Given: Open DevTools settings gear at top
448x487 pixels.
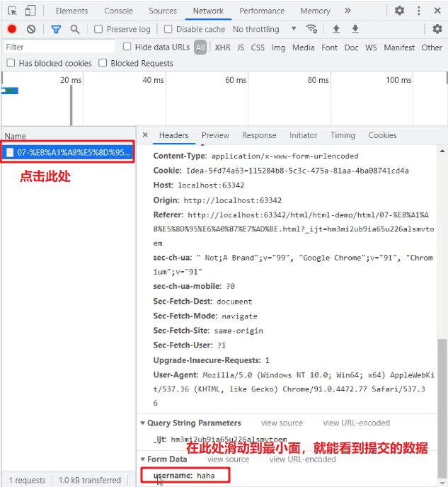Looking at the screenshot, I should 400,11.
